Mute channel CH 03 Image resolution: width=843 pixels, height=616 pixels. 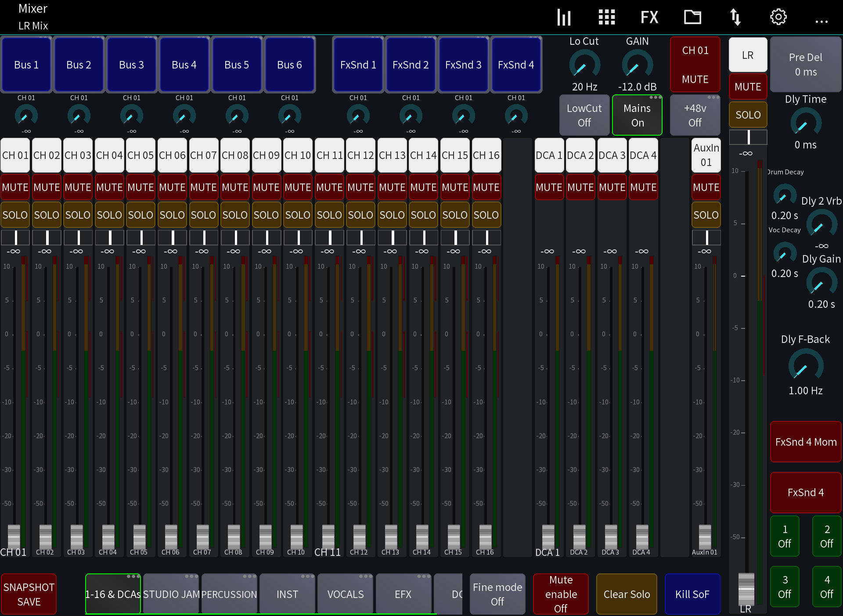point(78,187)
